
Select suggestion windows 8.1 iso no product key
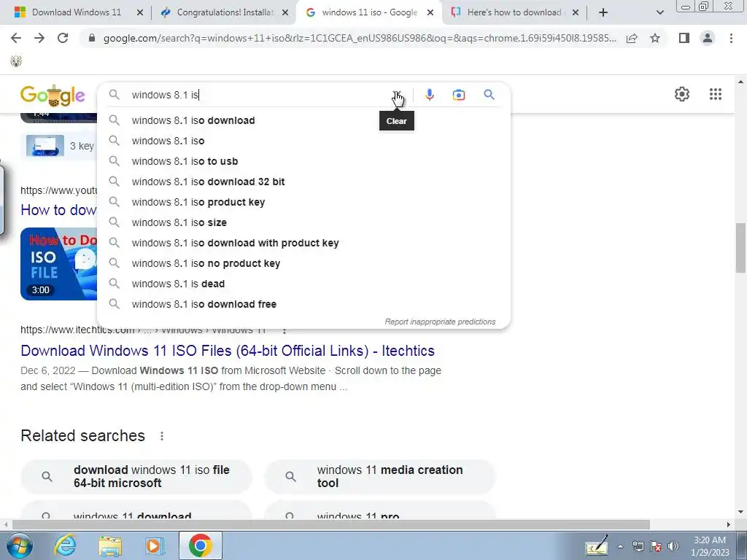click(303, 264)
